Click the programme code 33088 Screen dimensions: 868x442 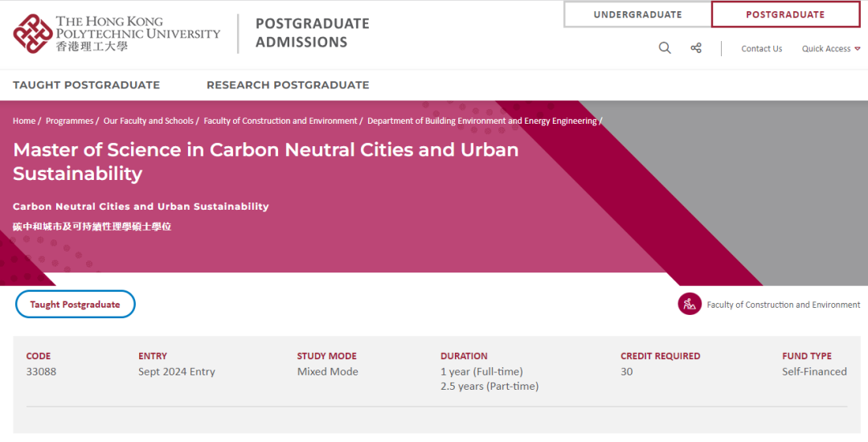(41, 372)
